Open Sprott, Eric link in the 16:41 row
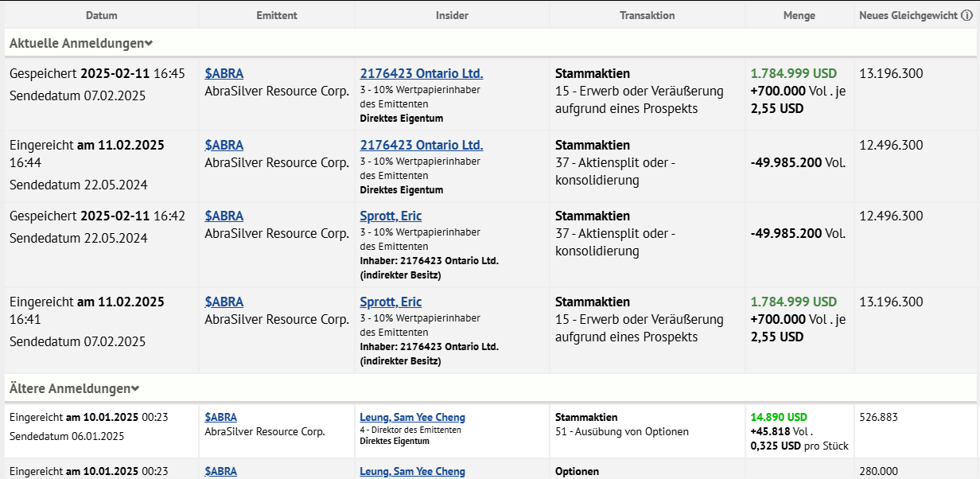Screen dimensions: 980x479 391,302
